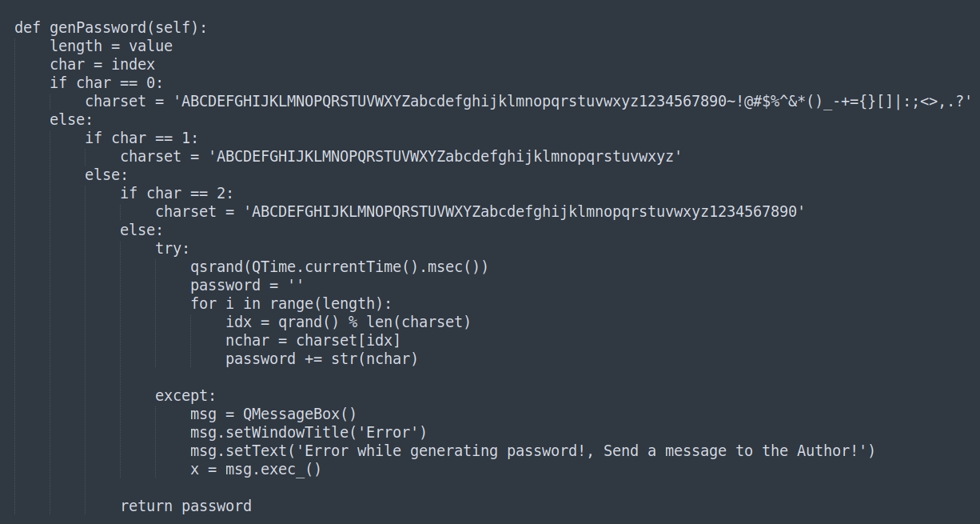The width and height of the screenshot is (980, 524).
Task: Click the 'if char == 1:' statement
Action: point(141,138)
